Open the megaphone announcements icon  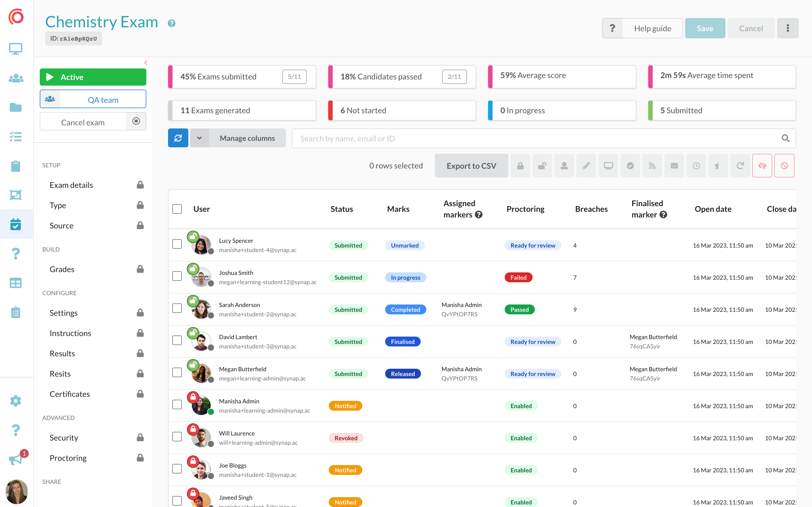(16, 459)
